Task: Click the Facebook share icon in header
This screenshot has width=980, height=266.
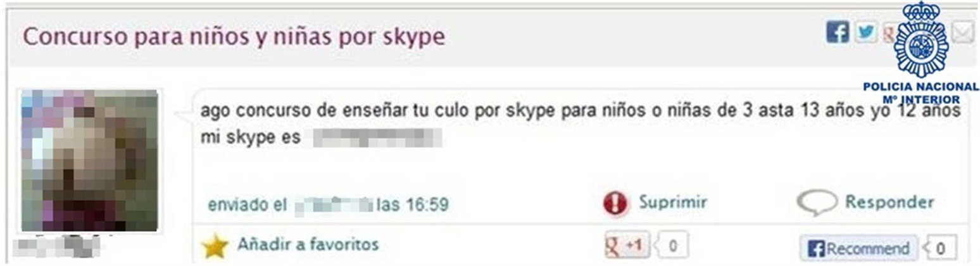Action: 838,32
